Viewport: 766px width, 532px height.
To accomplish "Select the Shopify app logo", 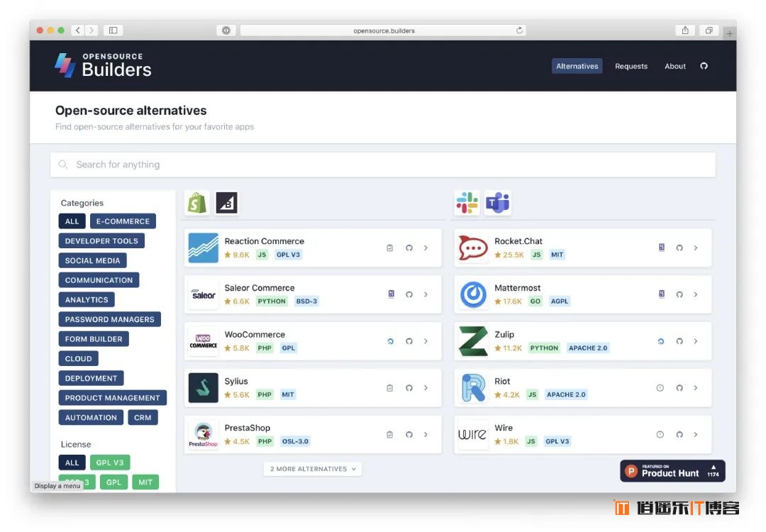I will [197, 203].
